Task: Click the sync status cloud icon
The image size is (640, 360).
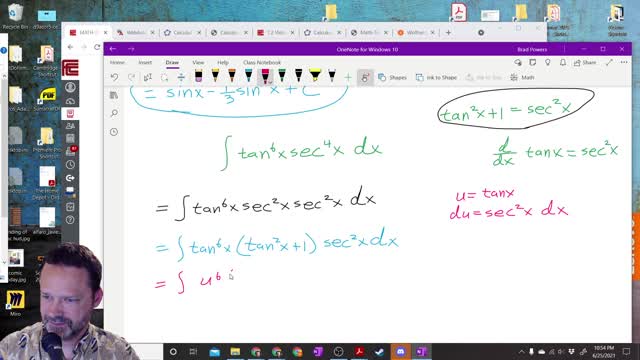Action: tap(518, 62)
